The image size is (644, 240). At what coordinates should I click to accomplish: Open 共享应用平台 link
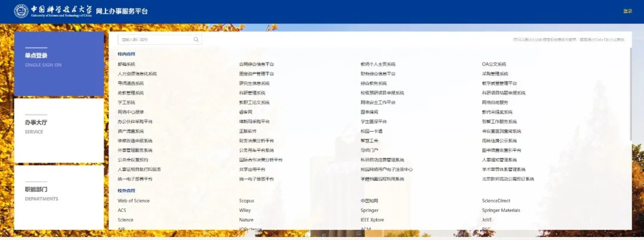(x=252, y=170)
